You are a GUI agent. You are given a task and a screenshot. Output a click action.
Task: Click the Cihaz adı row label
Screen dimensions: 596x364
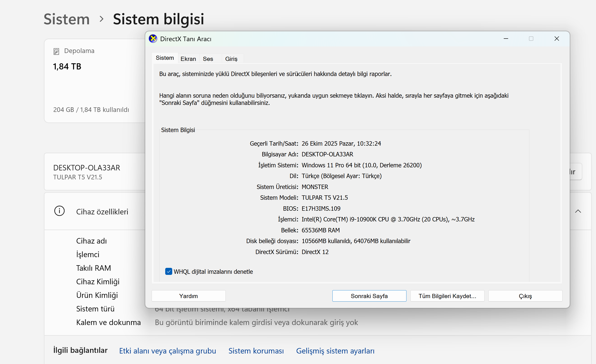pyautogui.click(x=91, y=241)
